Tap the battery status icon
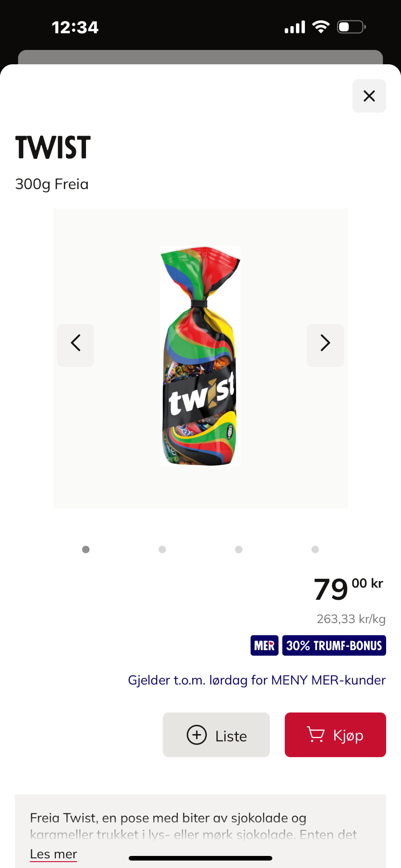The height and width of the screenshot is (868, 401). pos(351,27)
